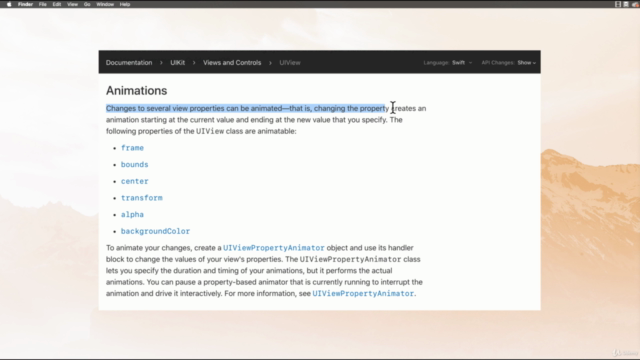Open the Edit menu

(x=57, y=4)
